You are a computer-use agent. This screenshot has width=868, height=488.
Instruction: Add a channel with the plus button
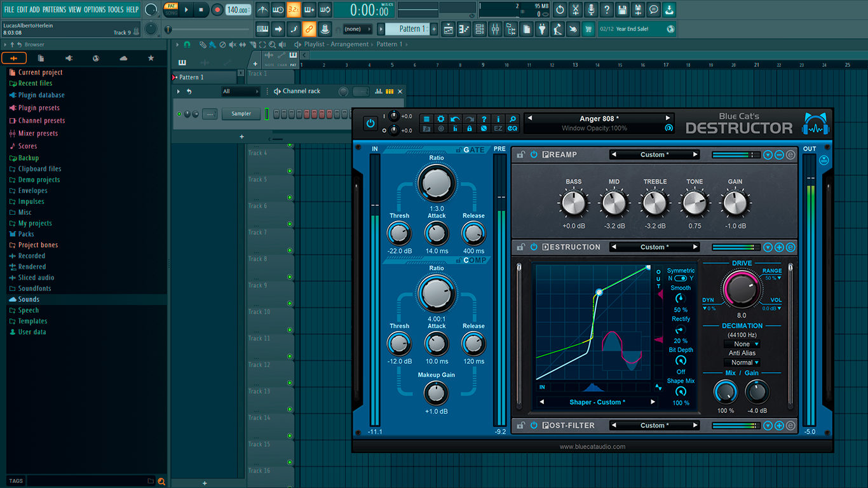pyautogui.click(x=241, y=137)
